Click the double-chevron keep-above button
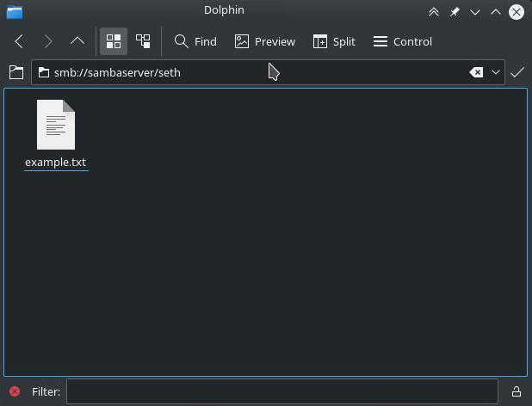 (x=434, y=13)
